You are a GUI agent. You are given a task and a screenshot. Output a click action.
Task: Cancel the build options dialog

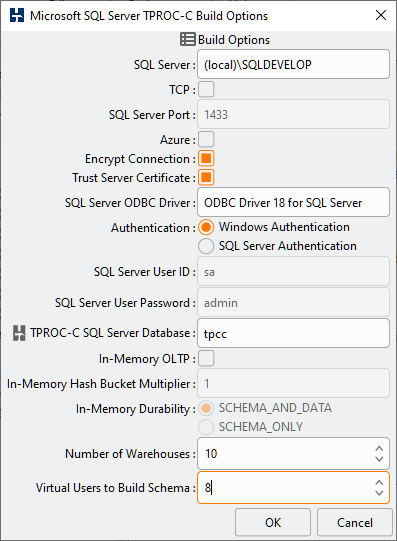click(x=355, y=522)
